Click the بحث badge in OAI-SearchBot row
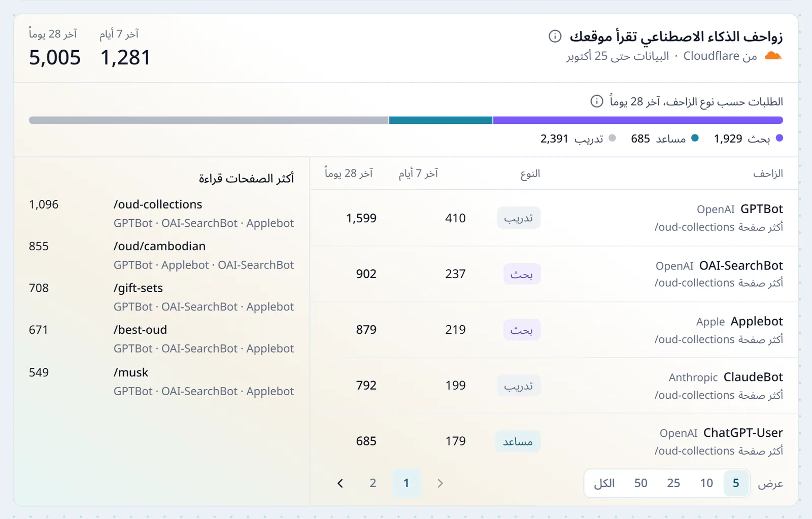This screenshot has width=812, height=519. 522,274
